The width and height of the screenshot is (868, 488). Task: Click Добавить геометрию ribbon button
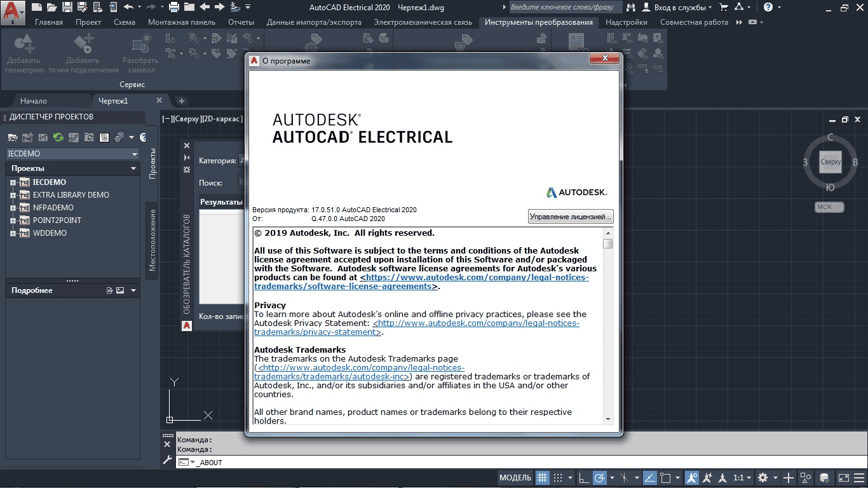tap(25, 54)
